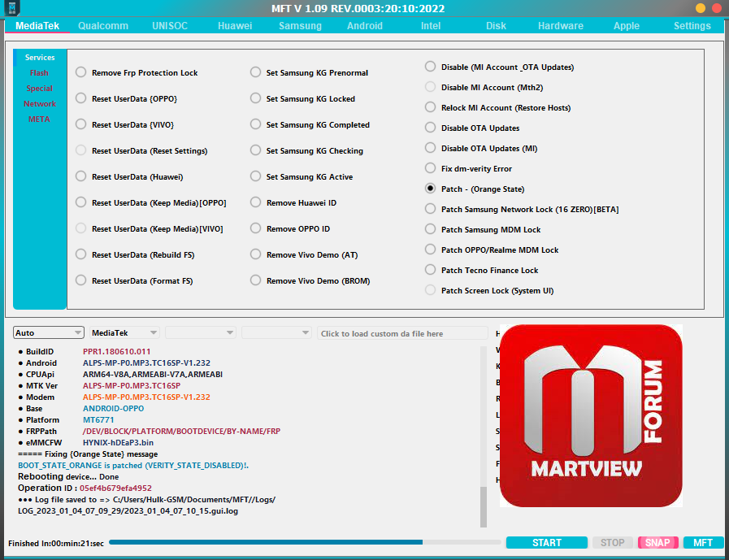Open the empty dropdown right of MediaTek dropdown

(201, 332)
